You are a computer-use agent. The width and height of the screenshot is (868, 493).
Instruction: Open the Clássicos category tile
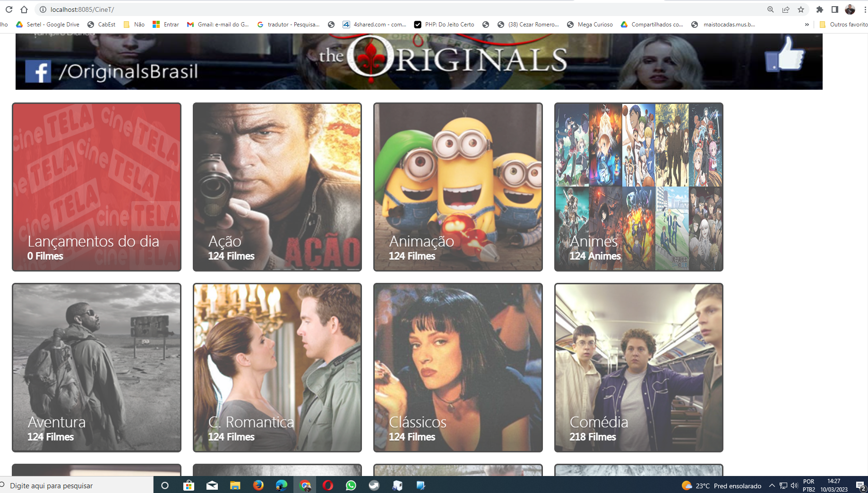[458, 367]
